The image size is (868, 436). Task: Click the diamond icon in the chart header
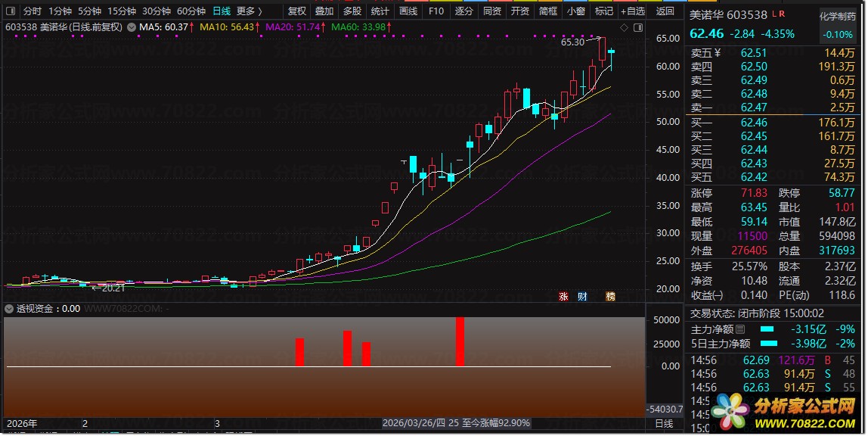point(624,27)
